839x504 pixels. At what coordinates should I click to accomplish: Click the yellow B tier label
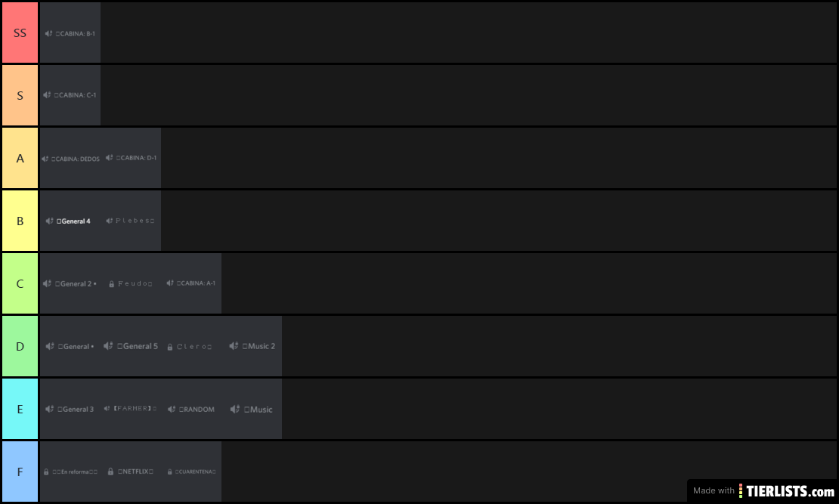pos(20,221)
